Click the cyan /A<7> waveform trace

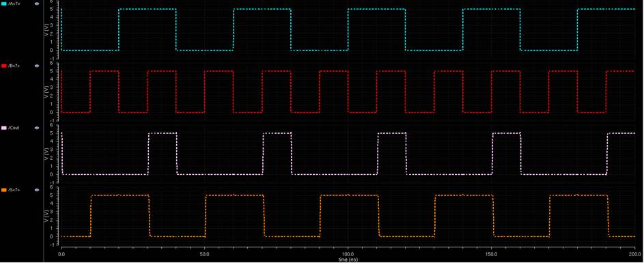pos(147,9)
